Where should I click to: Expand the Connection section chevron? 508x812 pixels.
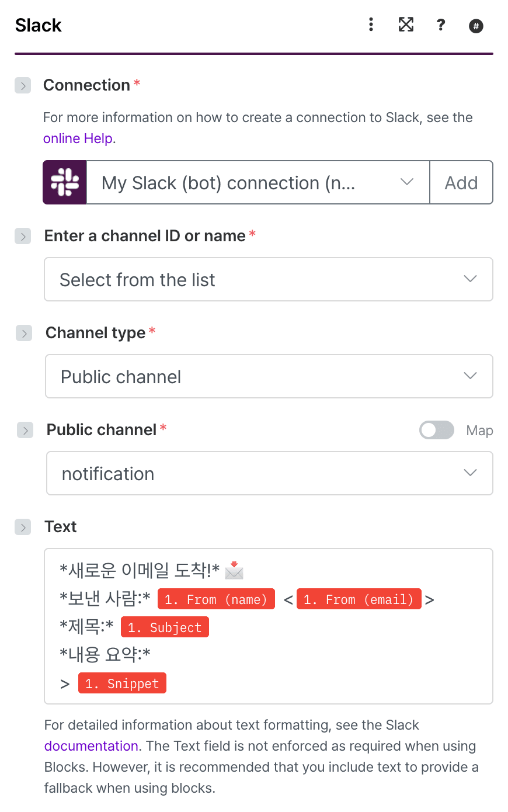click(22, 85)
